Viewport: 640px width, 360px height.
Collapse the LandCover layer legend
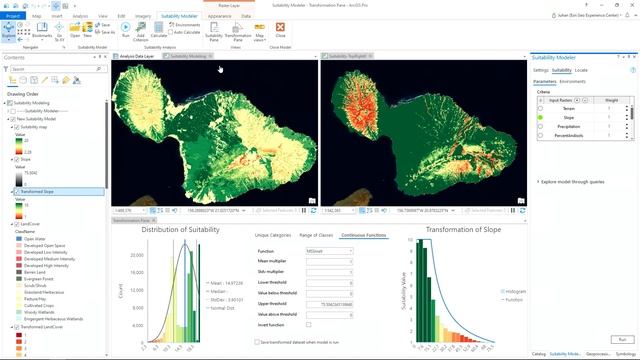pos(12,224)
